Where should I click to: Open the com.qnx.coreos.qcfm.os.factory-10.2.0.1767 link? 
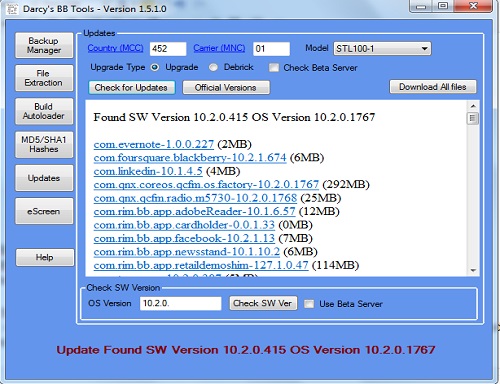(x=206, y=185)
